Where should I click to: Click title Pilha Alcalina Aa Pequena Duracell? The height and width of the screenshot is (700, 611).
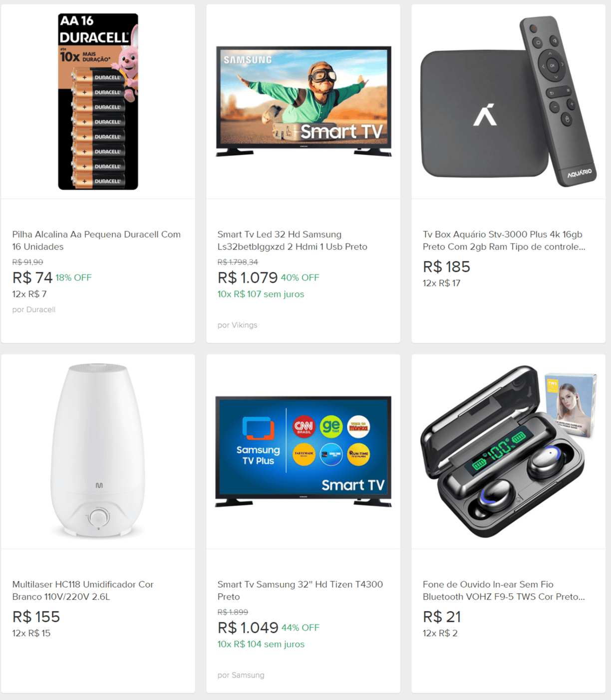96,240
